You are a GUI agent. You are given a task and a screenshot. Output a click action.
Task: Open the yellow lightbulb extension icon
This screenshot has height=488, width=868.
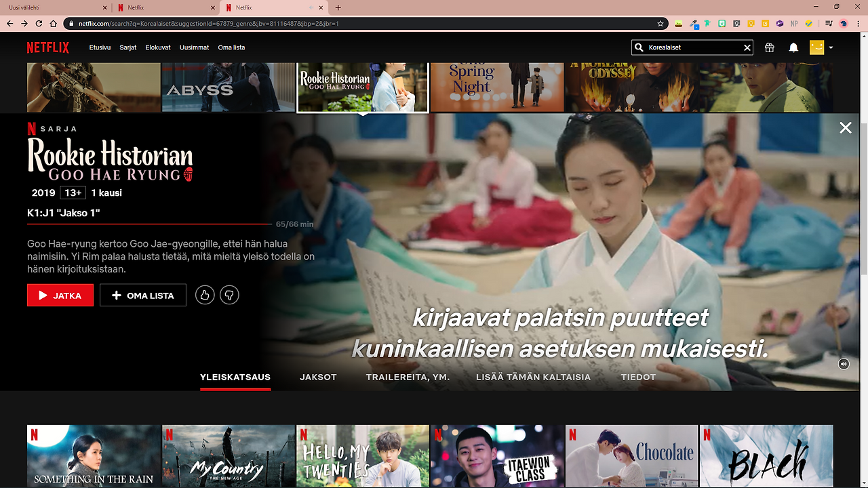pos(751,23)
